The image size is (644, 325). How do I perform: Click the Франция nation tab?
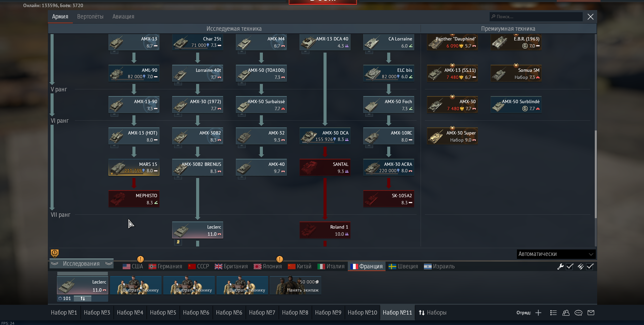point(367,266)
